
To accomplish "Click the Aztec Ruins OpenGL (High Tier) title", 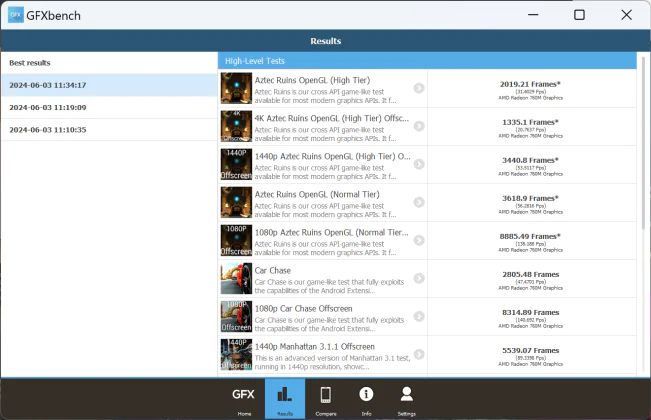I will pyautogui.click(x=312, y=80).
